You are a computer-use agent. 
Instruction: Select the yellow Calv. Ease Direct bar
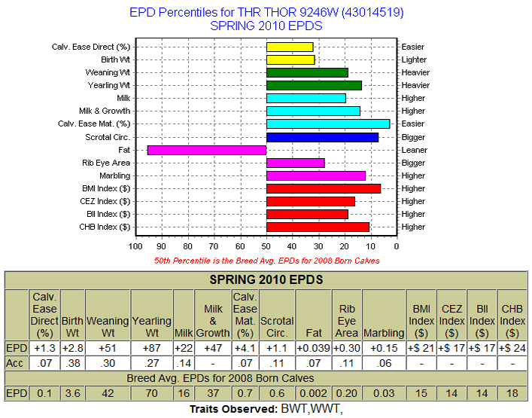click(290, 47)
